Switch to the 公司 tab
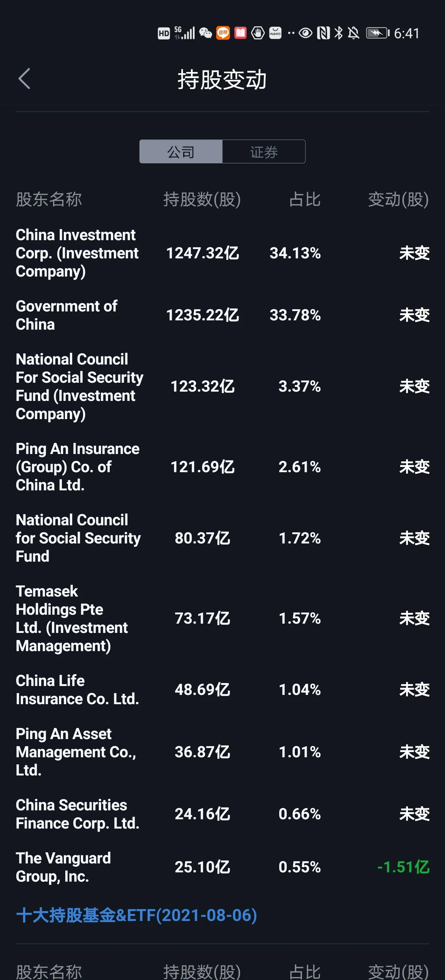 click(181, 152)
